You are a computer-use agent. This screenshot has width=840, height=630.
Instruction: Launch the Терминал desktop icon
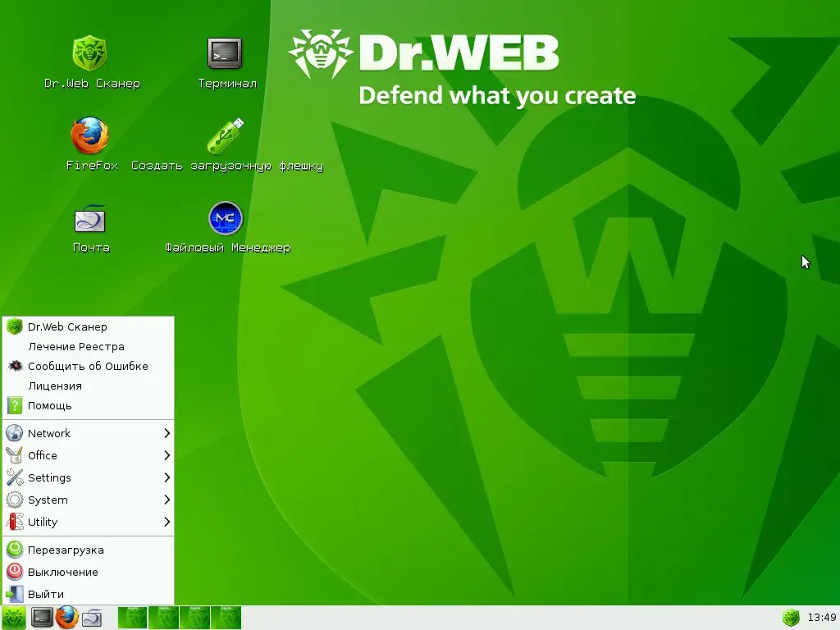[x=225, y=53]
